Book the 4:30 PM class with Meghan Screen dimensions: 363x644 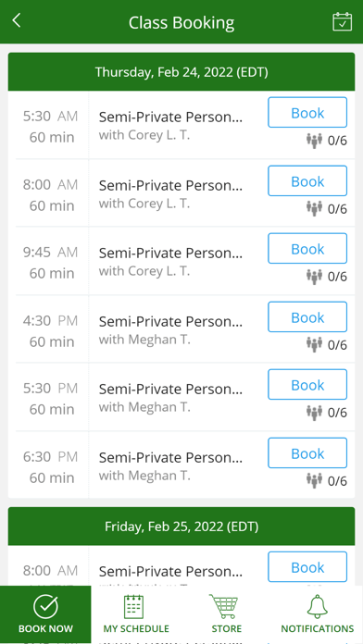tap(307, 316)
